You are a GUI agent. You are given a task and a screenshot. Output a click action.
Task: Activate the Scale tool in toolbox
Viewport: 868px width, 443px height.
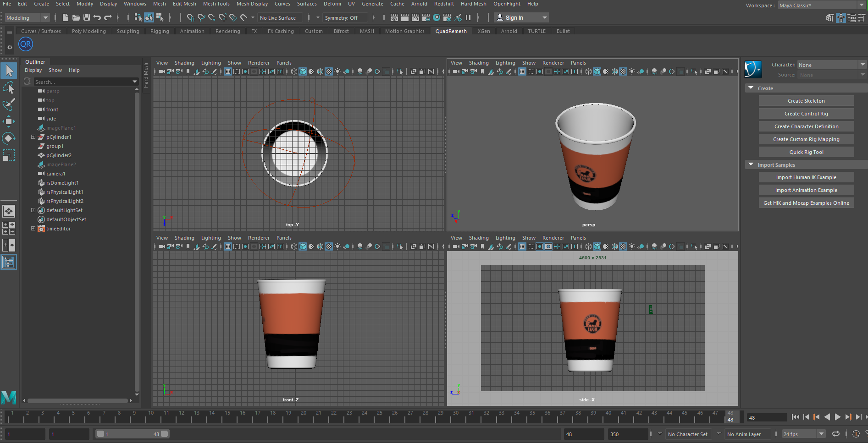pos(9,155)
